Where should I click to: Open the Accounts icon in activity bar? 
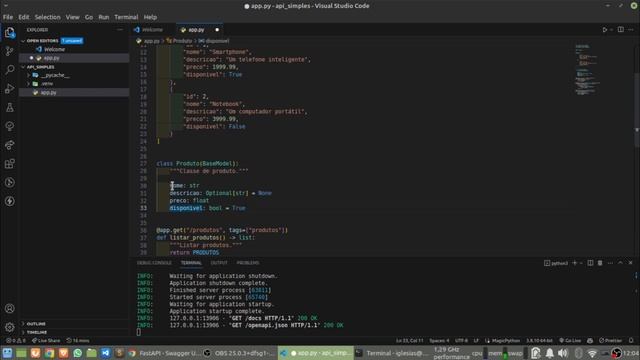pos(9,309)
